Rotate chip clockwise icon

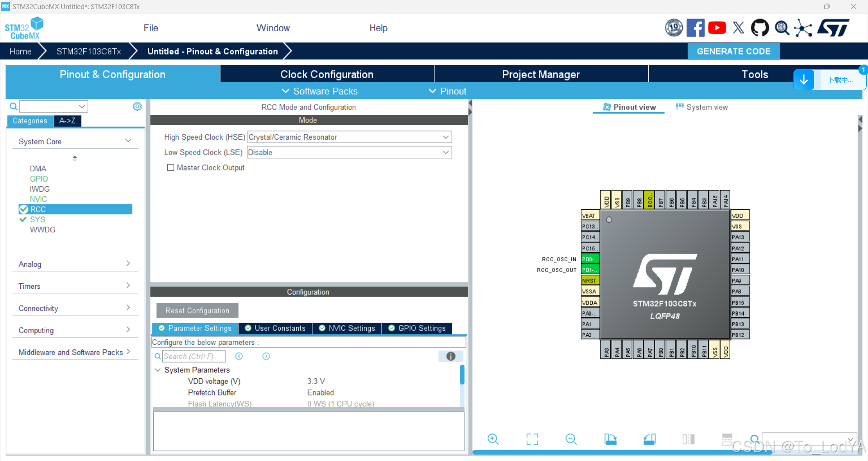click(x=610, y=439)
